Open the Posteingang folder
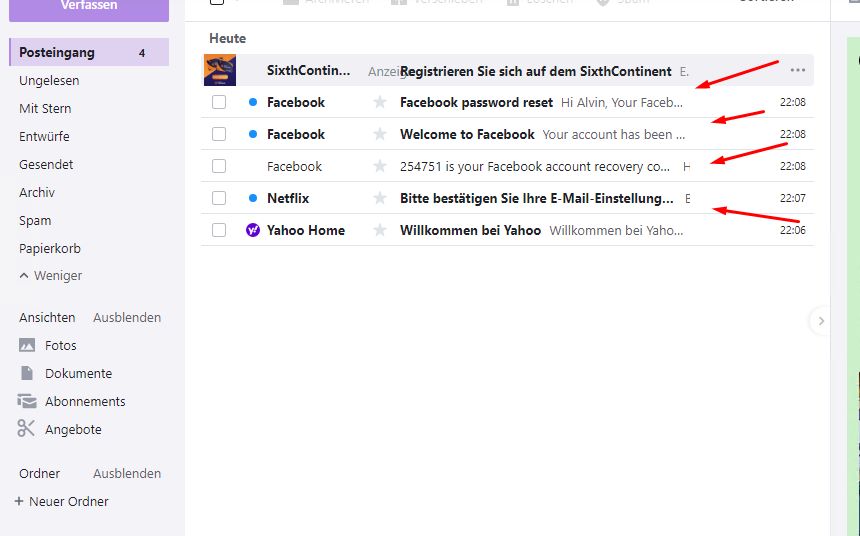 coord(89,53)
